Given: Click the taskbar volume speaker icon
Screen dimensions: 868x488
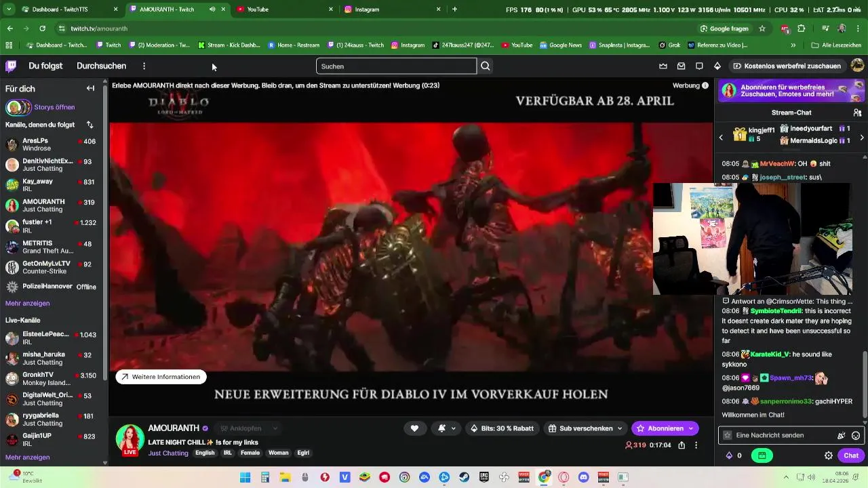Looking at the screenshot, I should [812, 477].
